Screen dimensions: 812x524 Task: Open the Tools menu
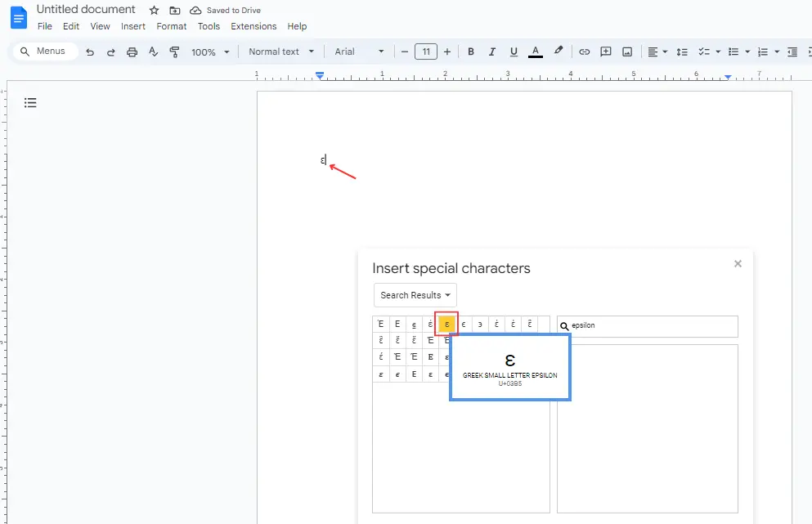pos(209,26)
